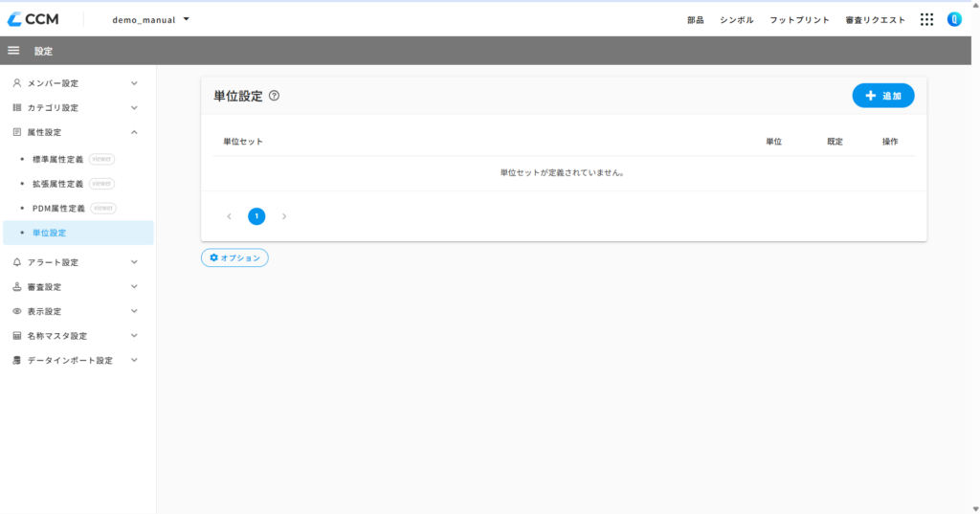Expand 審査設定 chevron
Viewport: 980px width, 514px height.
point(134,286)
